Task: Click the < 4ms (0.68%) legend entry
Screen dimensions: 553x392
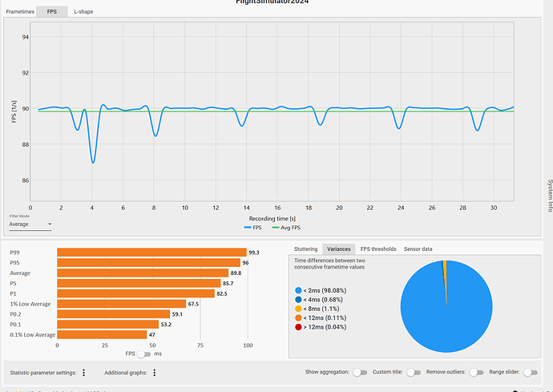Action: [x=319, y=300]
